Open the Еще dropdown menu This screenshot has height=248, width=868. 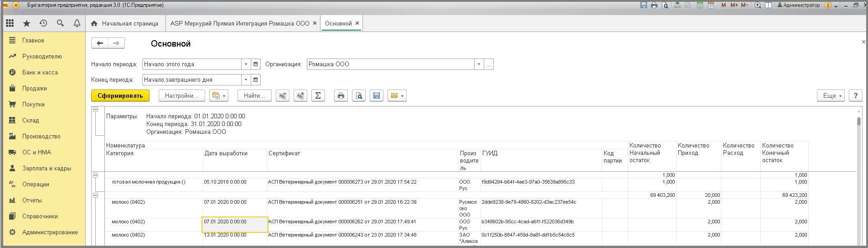click(x=831, y=95)
